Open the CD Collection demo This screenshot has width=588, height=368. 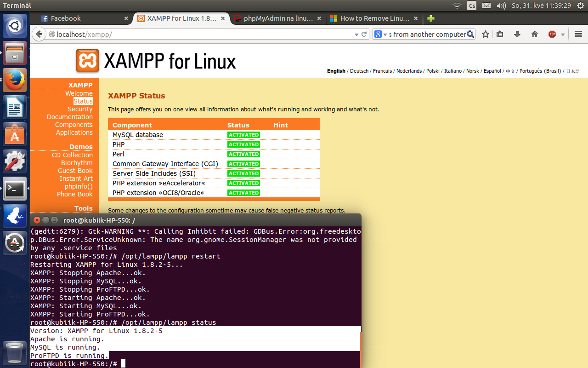click(x=72, y=155)
